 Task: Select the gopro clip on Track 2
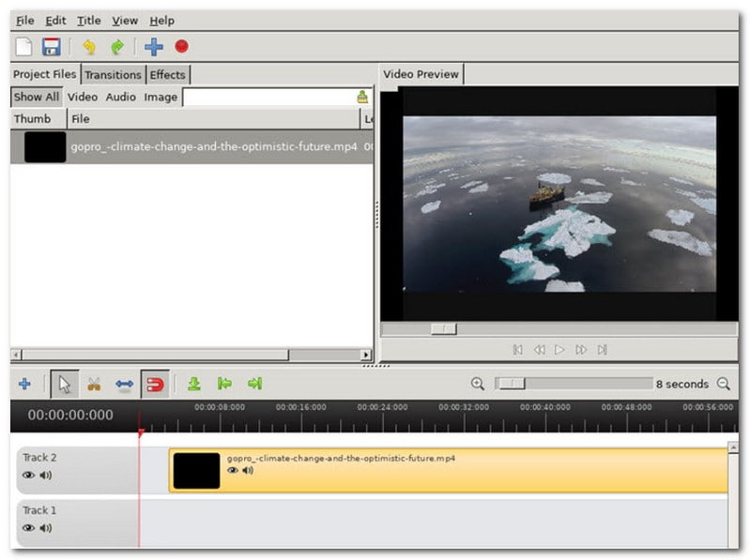coord(449,470)
